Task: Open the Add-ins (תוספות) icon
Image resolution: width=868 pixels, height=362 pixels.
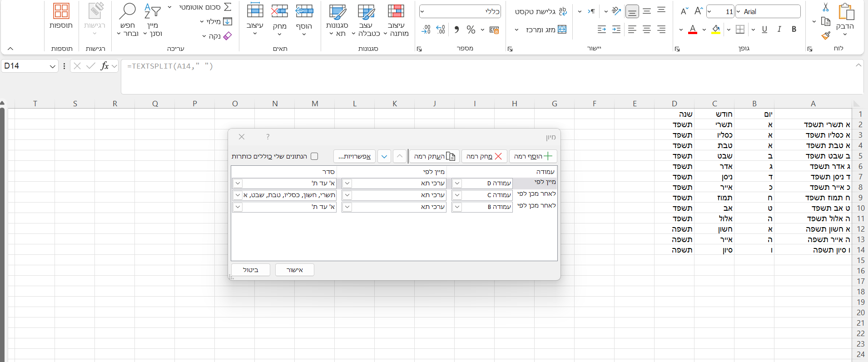Action: tap(61, 11)
